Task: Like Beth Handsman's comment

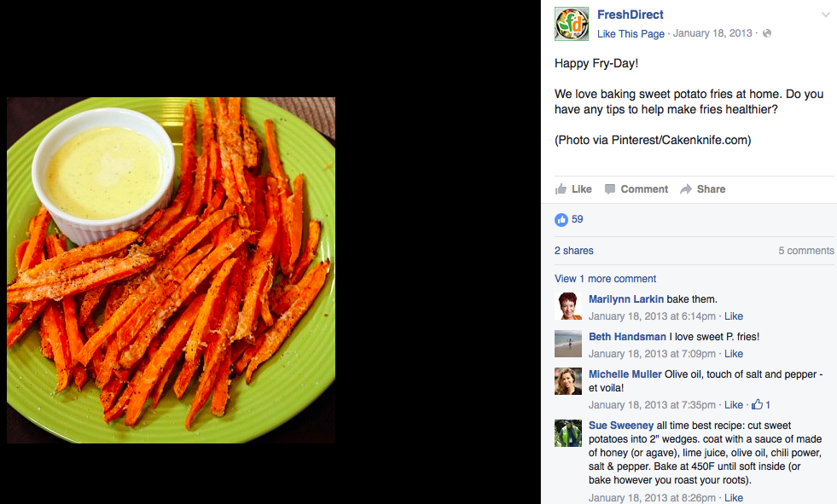Action: click(x=734, y=354)
